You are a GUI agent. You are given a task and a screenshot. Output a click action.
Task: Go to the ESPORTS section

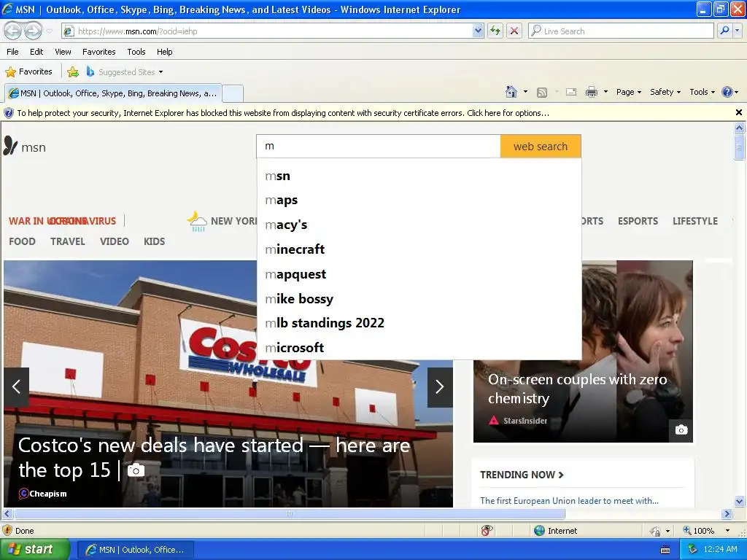coord(638,221)
